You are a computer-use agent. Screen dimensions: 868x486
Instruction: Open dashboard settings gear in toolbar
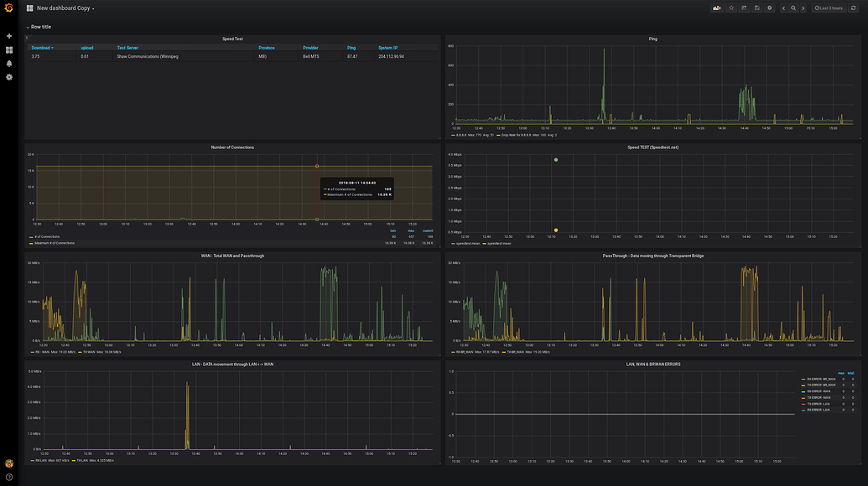tap(769, 7)
